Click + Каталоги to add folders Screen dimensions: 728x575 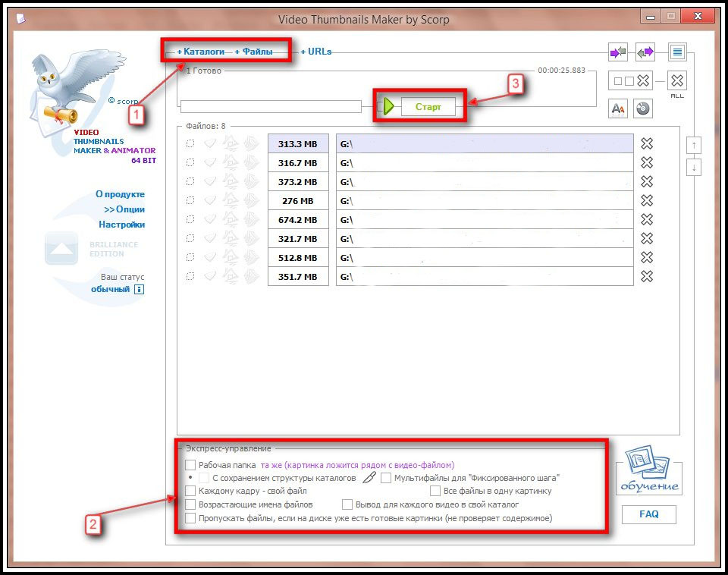[x=200, y=52]
